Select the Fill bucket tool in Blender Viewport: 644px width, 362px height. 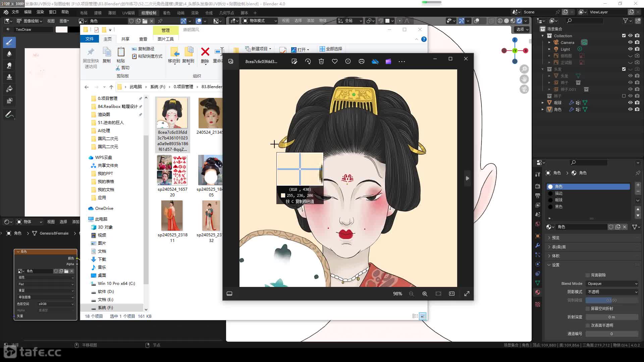tap(9, 89)
